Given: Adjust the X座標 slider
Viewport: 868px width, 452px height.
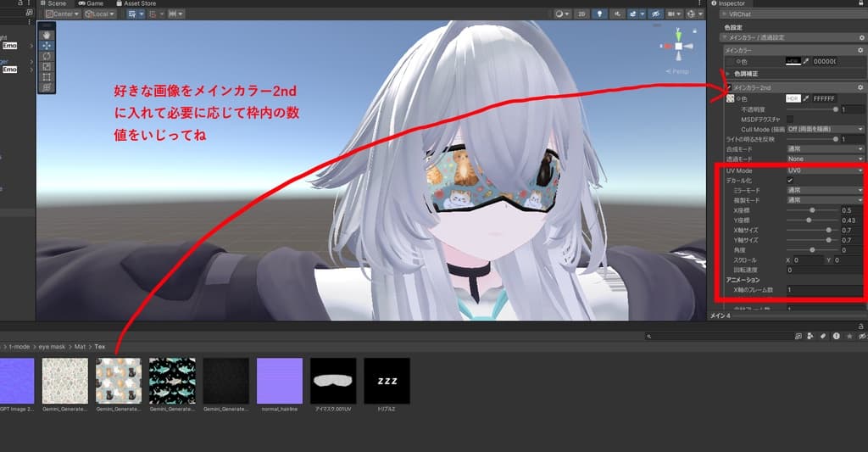Looking at the screenshot, I should (x=812, y=209).
